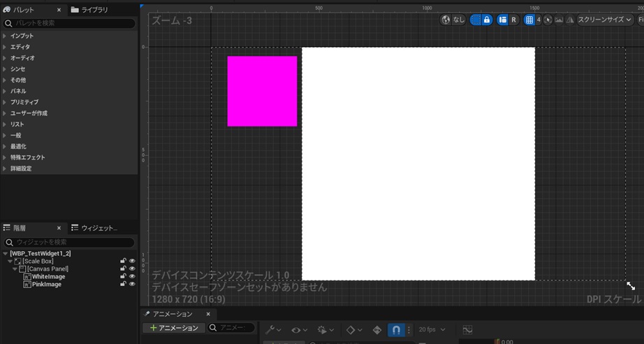Collapse the [Scale Box] tree arrow

(x=10, y=261)
